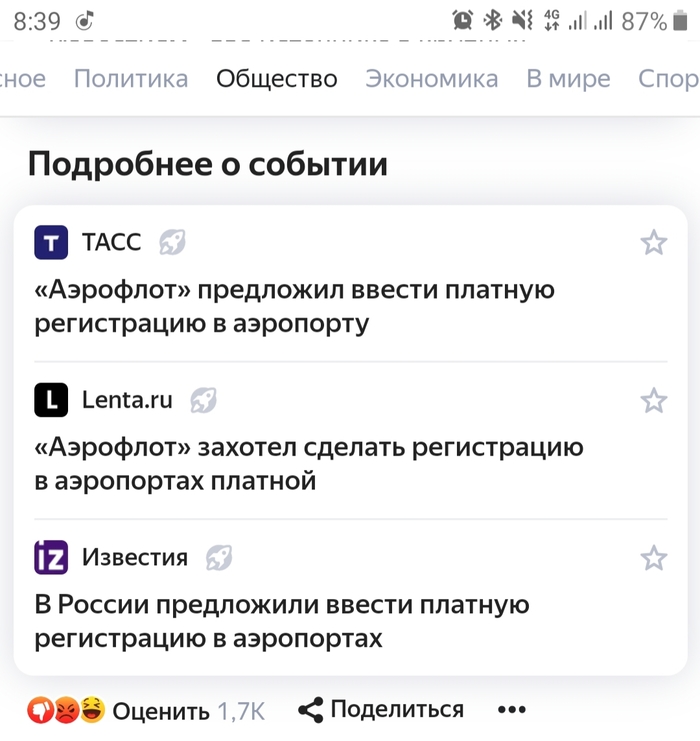Tap the Izvestia source logo icon
This screenshot has height=741, width=700.
click(x=51, y=557)
